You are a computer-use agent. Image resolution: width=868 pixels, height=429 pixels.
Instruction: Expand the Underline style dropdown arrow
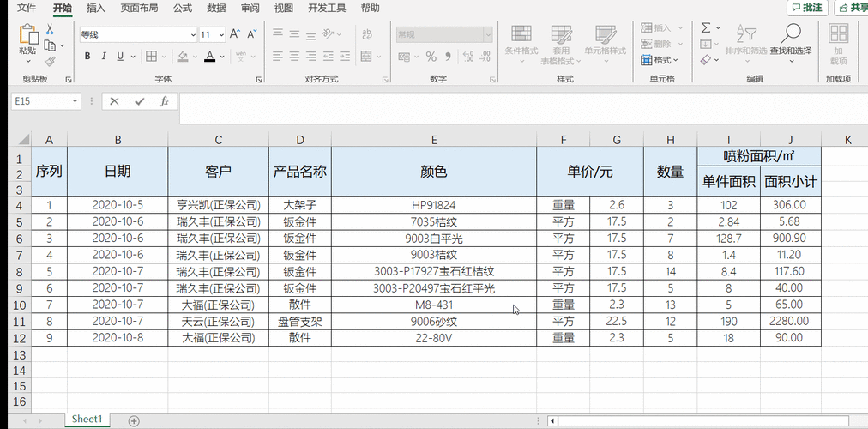133,57
